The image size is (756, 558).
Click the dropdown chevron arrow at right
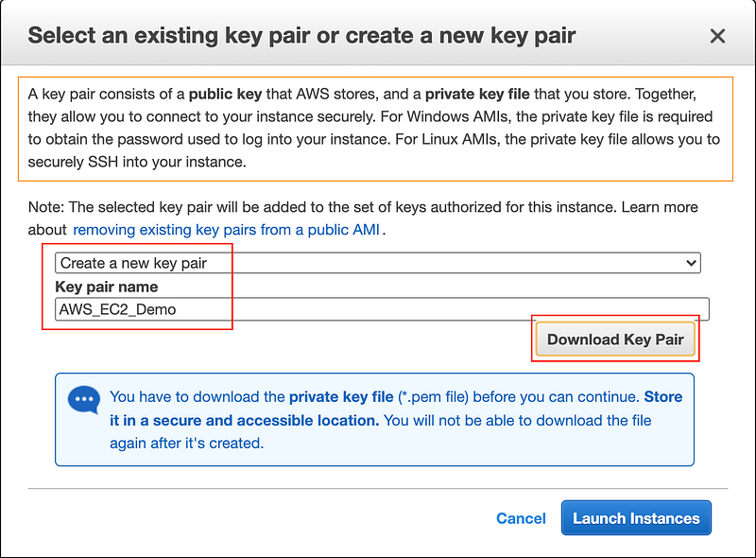(x=692, y=263)
